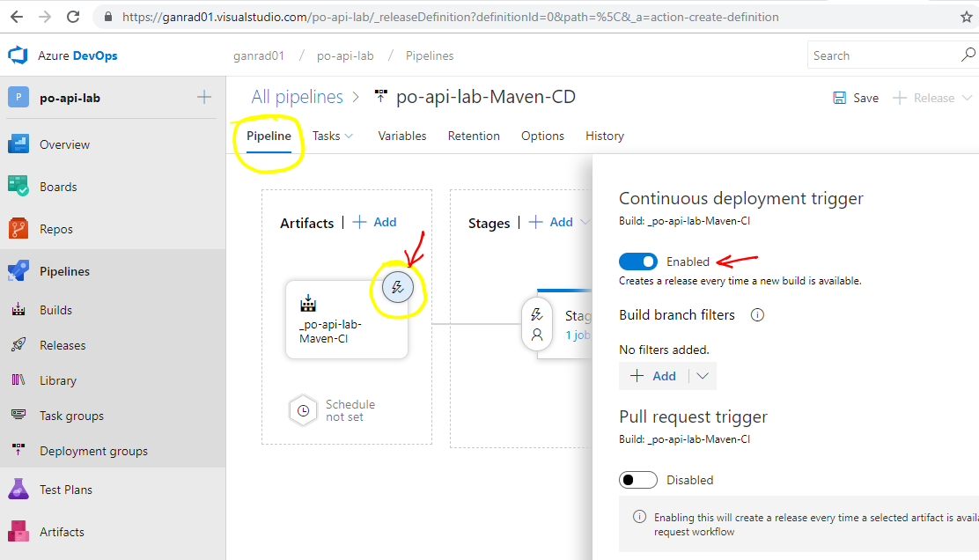The image size is (979, 560).
Task: Go to All pipelines link
Action: coord(298,97)
